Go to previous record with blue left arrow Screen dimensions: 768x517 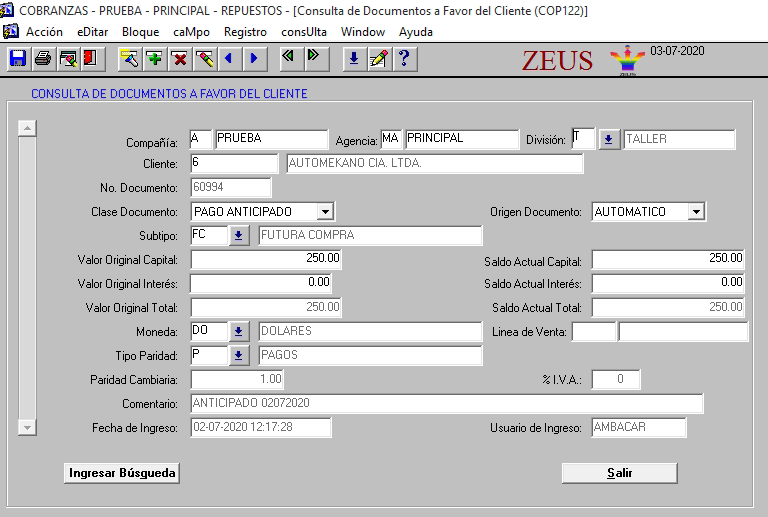229,59
